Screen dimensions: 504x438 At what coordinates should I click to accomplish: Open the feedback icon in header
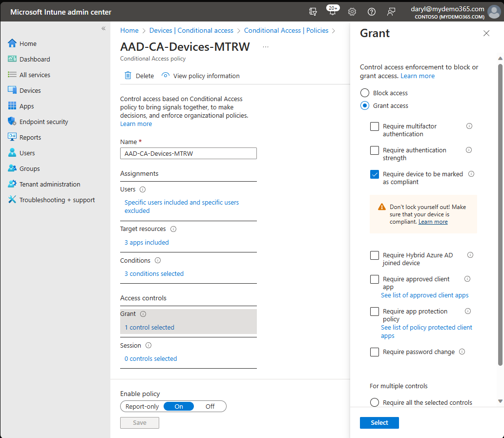pyautogui.click(x=391, y=12)
